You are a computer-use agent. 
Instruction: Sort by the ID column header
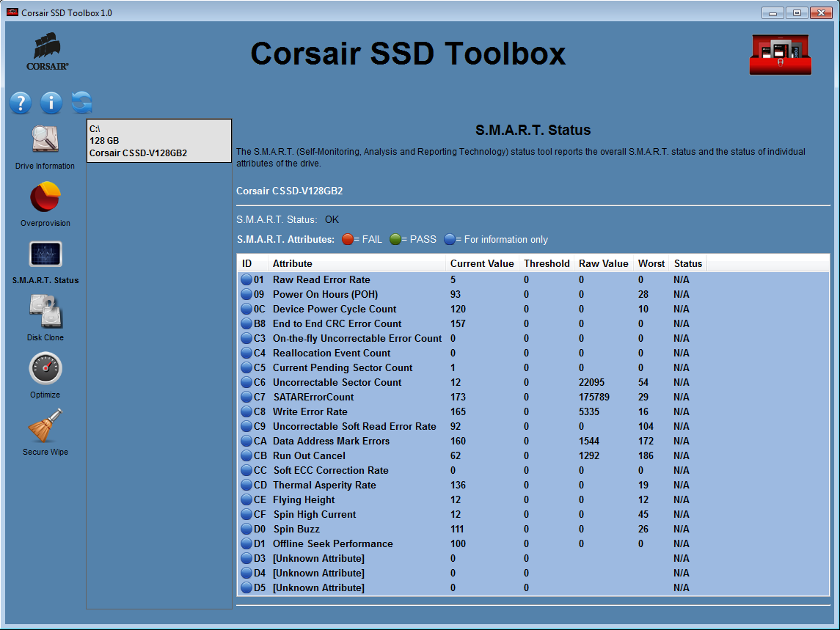pos(253,263)
